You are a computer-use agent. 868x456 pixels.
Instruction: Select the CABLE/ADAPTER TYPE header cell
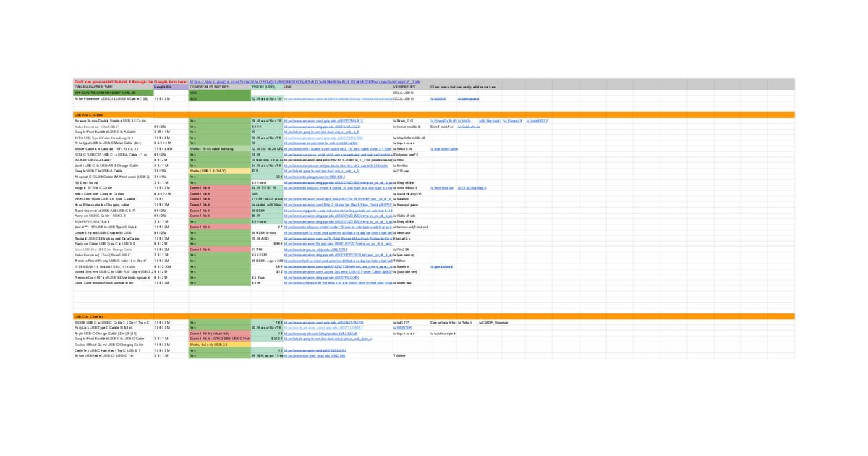[113, 87]
